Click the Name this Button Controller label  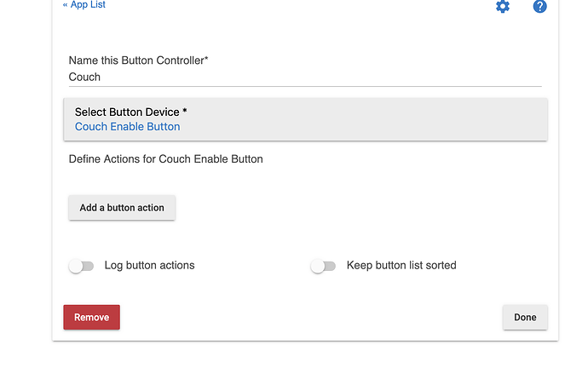click(x=138, y=60)
